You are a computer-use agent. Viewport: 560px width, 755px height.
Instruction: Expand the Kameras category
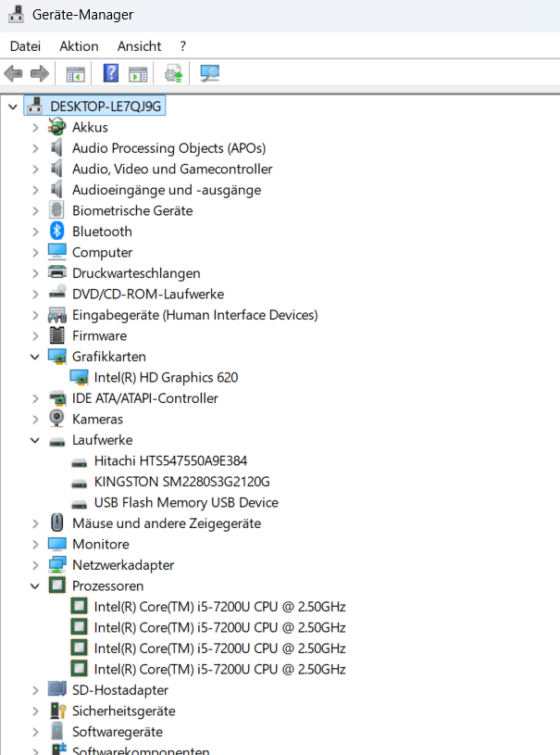[x=35, y=420]
